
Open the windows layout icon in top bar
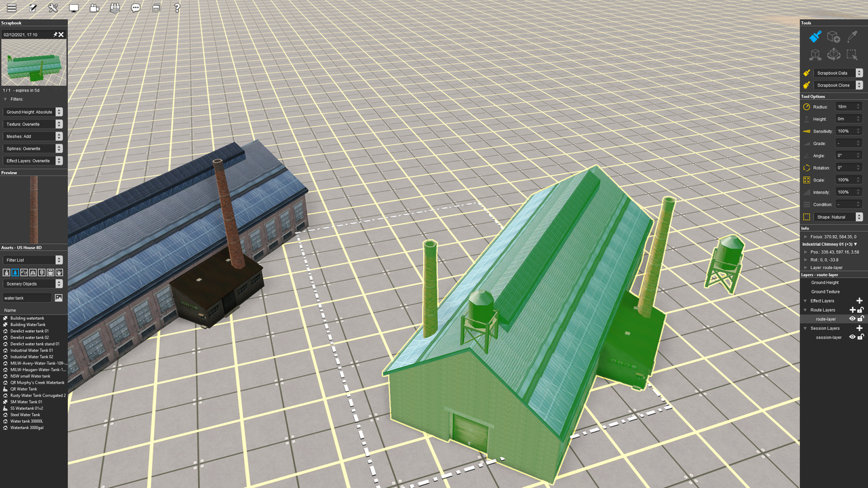click(157, 8)
